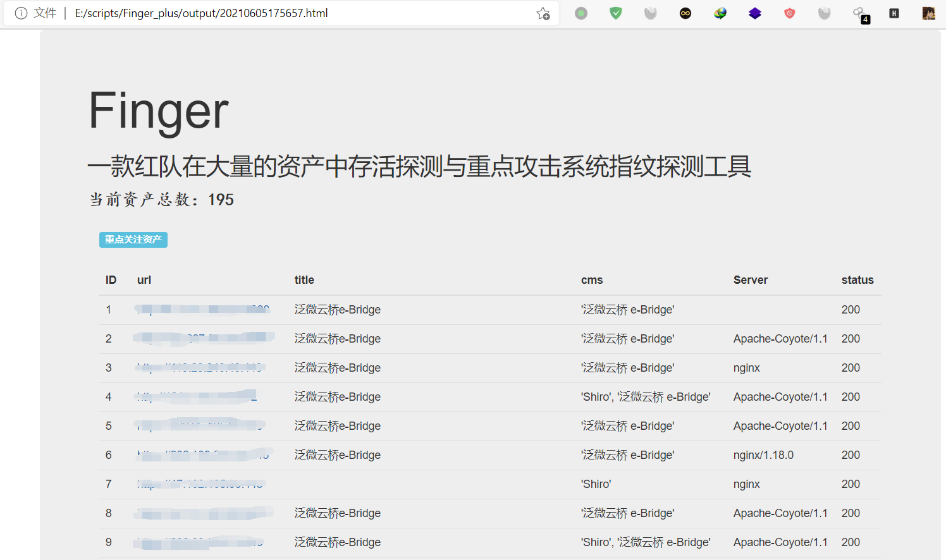Select row 8 Server cell Apache-Coyote/1.1
Viewport: 946px width, 560px height.
point(780,513)
